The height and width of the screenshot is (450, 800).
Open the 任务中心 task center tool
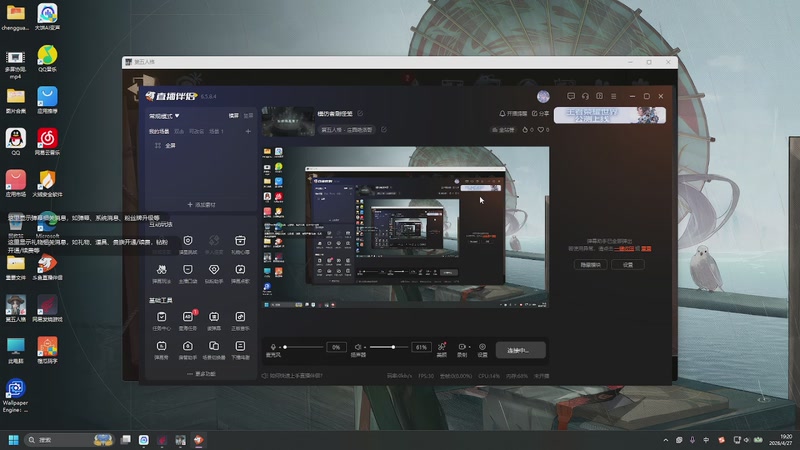pyautogui.click(x=161, y=321)
